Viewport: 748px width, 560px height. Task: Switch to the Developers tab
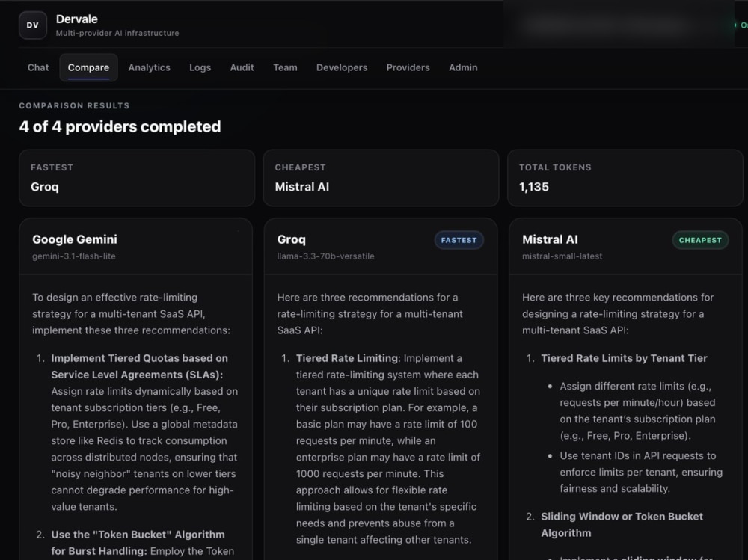(x=342, y=68)
